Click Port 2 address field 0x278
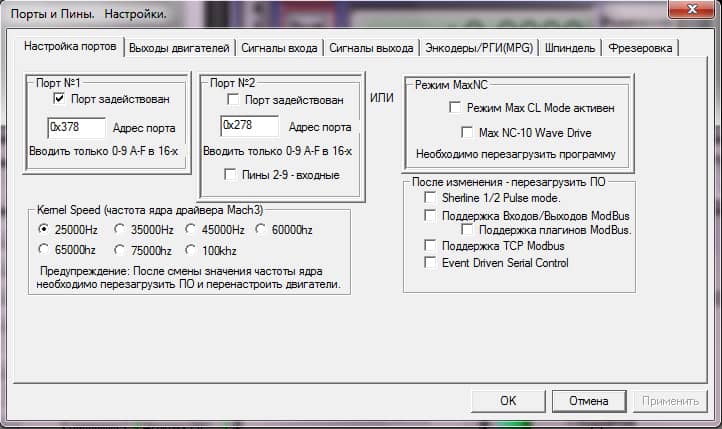The height and width of the screenshot is (429, 722). click(x=249, y=127)
